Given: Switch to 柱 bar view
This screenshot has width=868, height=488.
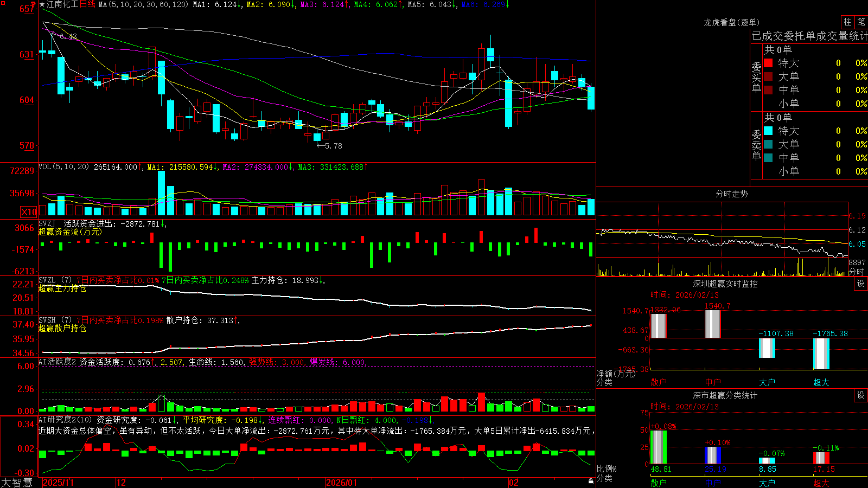Looking at the screenshot, I should 847,22.
